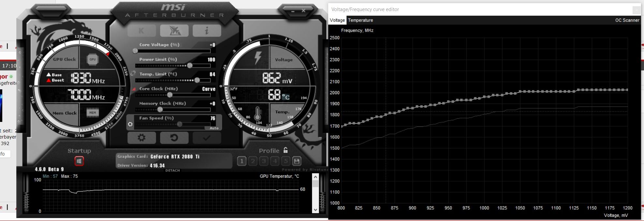Select profile slot 5
This screenshot has height=221, width=644.
(286, 161)
